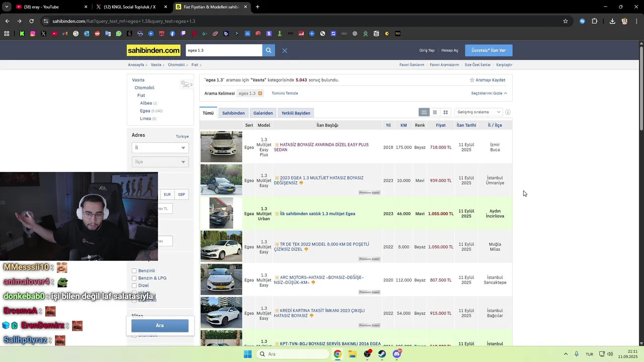Switch to the YouTube browser tab
The height and width of the screenshot is (362, 644).
[48, 7]
